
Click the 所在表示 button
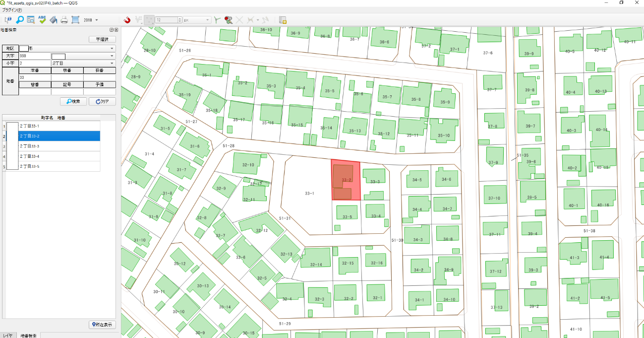(102, 325)
